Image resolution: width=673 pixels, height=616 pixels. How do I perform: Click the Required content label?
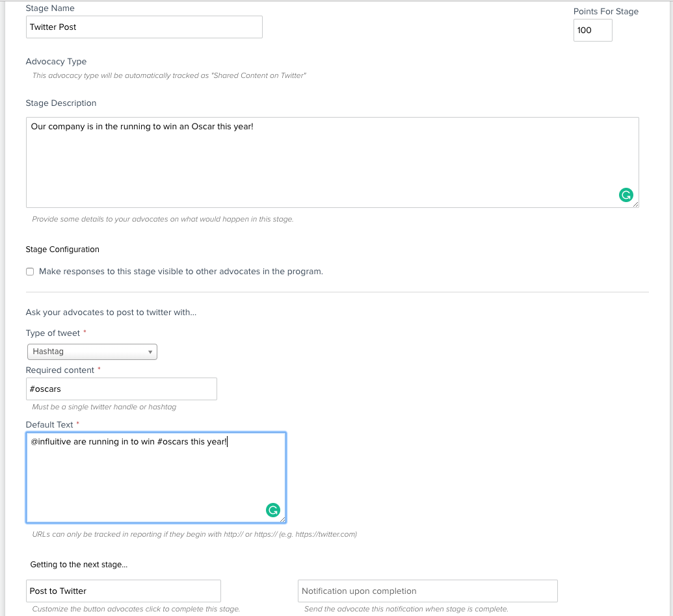(x=60, y=370)
